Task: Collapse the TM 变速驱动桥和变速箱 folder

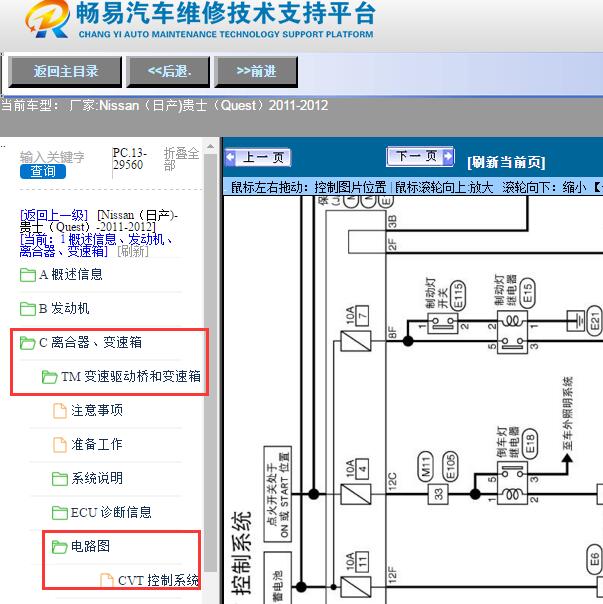Action: coord(131,376)
